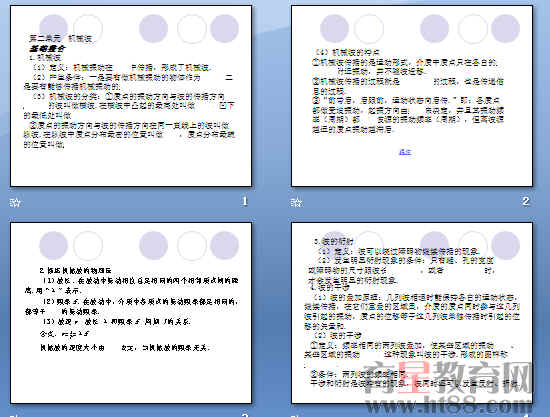
Task: Select slide 1 titled 第二单元 机械波
Action: pos(131,96)
